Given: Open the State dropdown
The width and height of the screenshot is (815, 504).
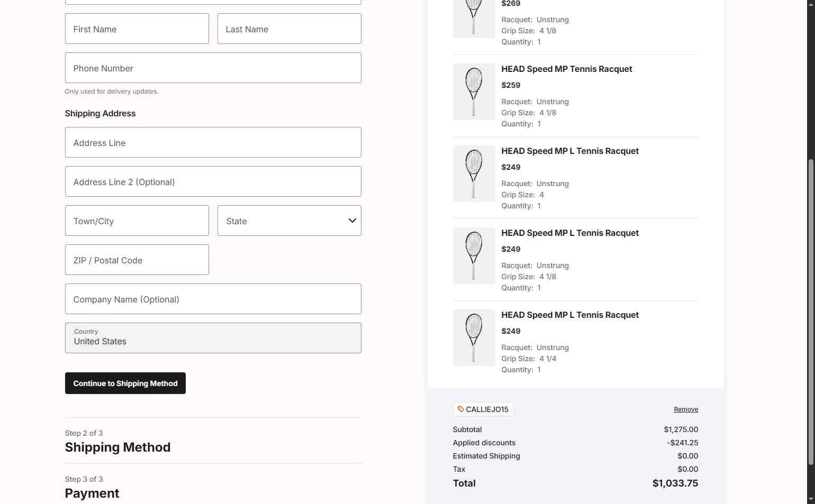Looking at the screenshot, I should click(x=289, y=221).
